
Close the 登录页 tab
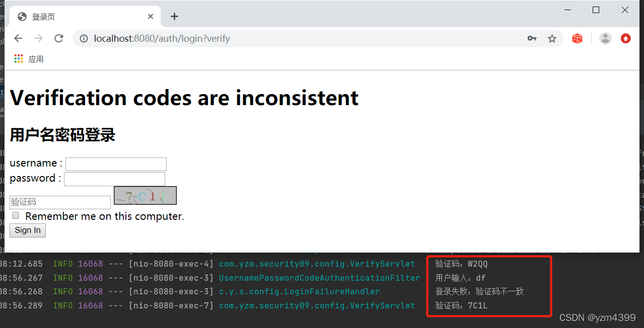[x=151, y=17]
